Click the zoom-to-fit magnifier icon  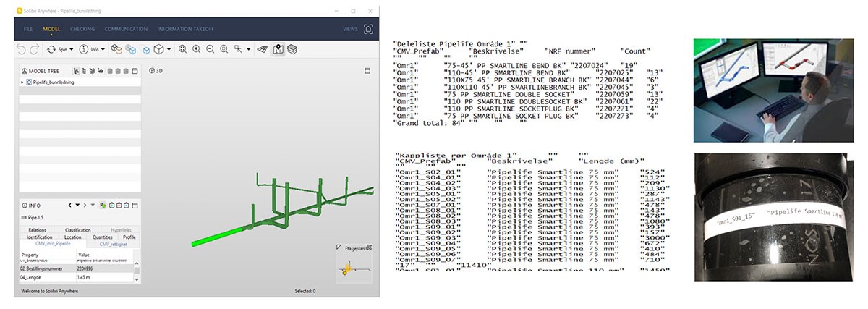(x=182, y=49)
